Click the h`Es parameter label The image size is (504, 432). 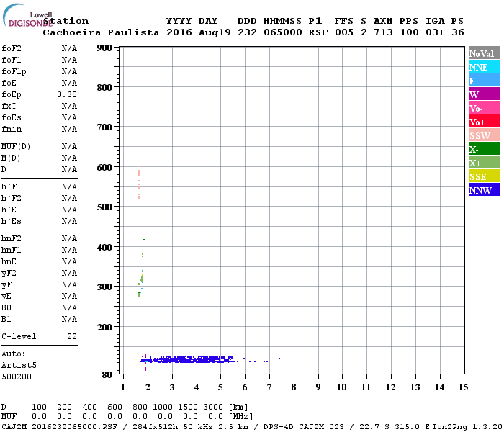coord(12,222)
